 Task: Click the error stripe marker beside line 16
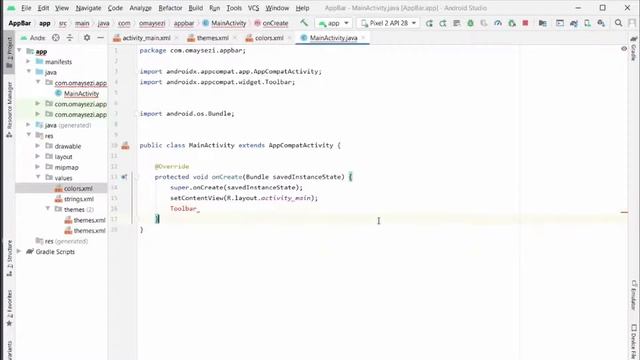[624, 212]
